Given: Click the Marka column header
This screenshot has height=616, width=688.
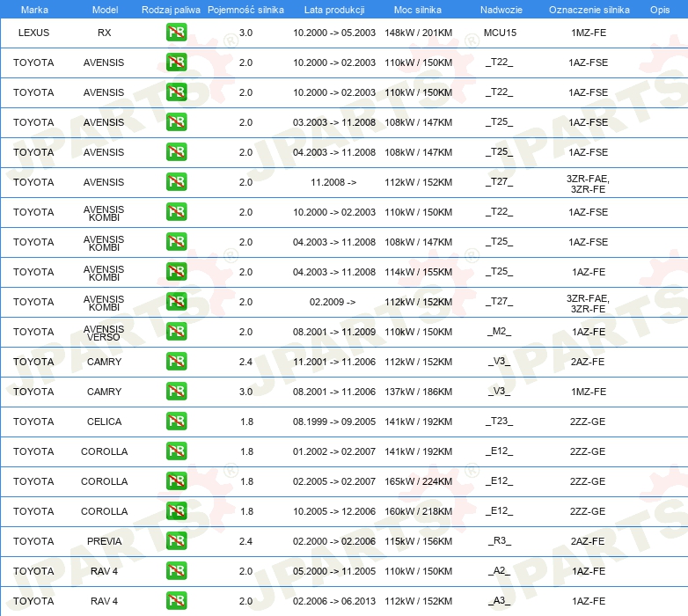Looking at the screenshot, I should (x=34, y=10).
